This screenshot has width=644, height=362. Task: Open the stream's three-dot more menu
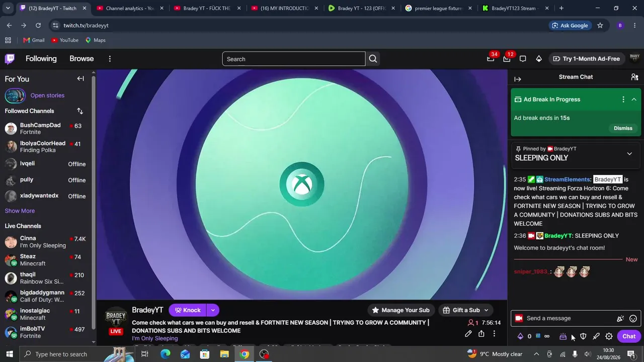point(494,333)
